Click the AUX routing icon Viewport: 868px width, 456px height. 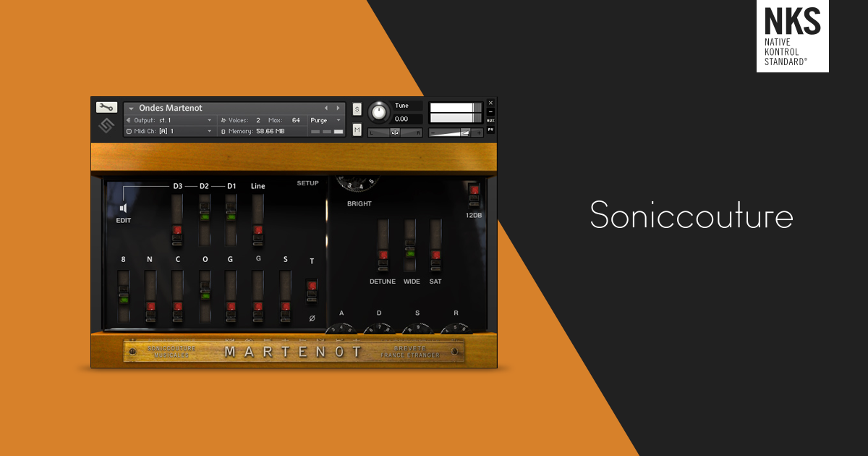coord(490,119)
